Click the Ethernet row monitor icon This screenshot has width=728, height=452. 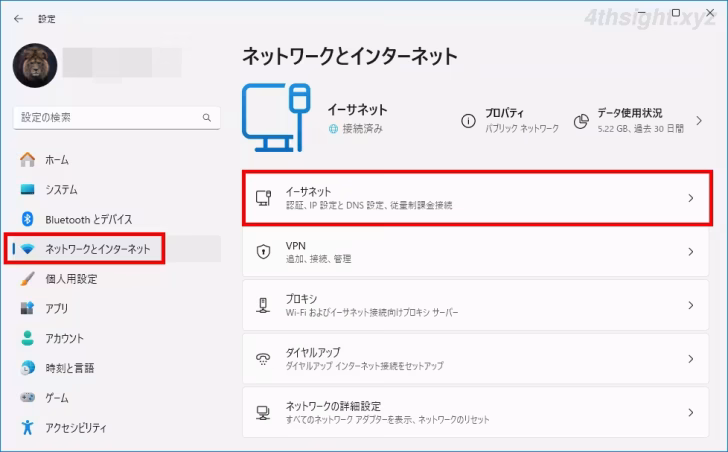[x=263, y=198]
